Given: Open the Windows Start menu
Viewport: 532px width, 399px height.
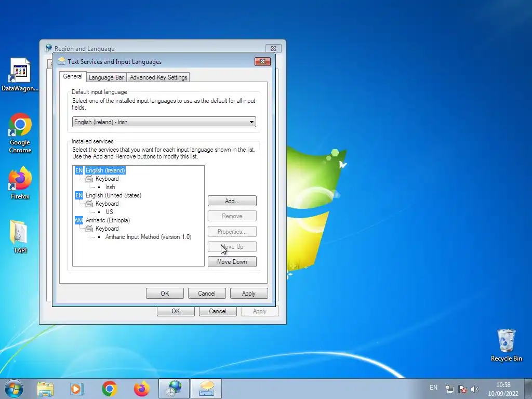Looking at the screenshot, I should point(14,389).
